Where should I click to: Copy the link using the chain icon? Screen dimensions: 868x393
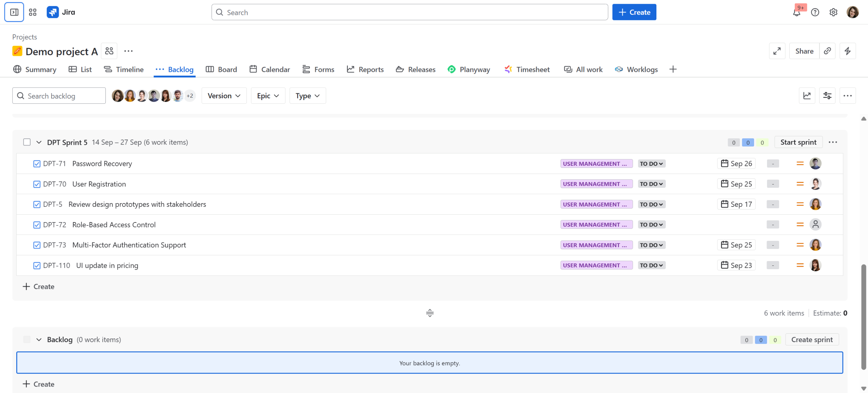(x=827, y=51)
